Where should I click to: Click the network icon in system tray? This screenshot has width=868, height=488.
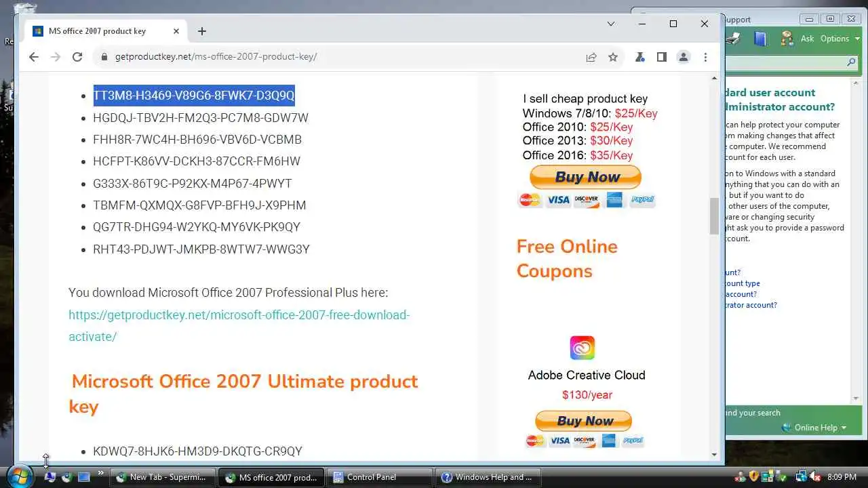click(801, 477)
